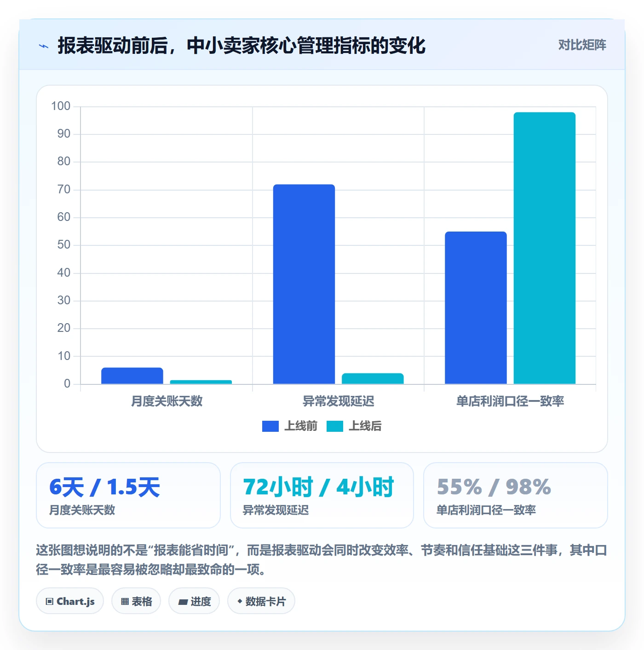Click the y-axis value 100
644x650 pixels.
[x=61, y=106]
